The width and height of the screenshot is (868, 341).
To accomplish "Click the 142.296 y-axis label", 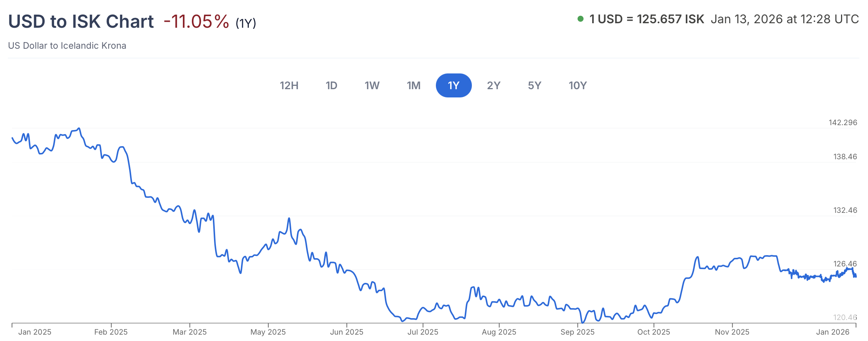I will click(x=843, y=123).
